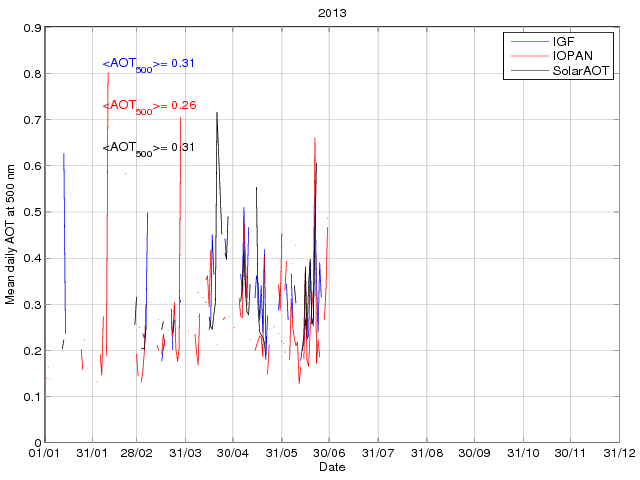Click the 28/02 date tick label
Screen dimensions: 640x480
click(x=138, y=454)
